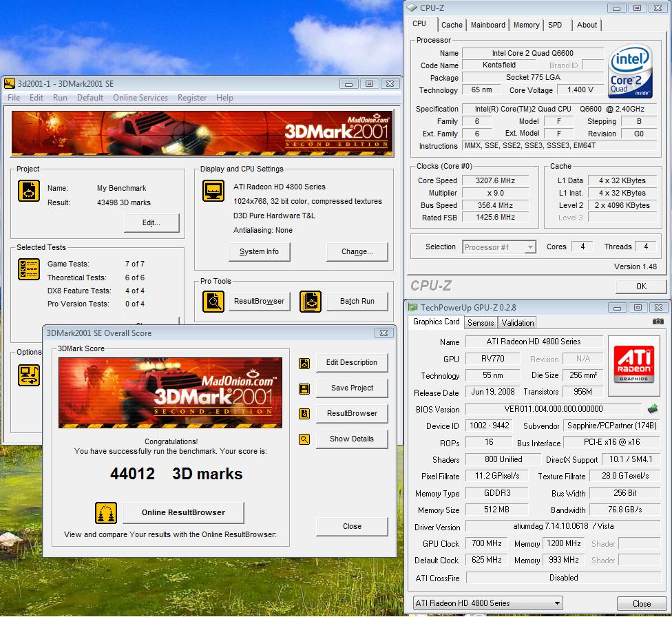
Task: Select the CPU tab in CPU-Z
Action: [419, 23]
